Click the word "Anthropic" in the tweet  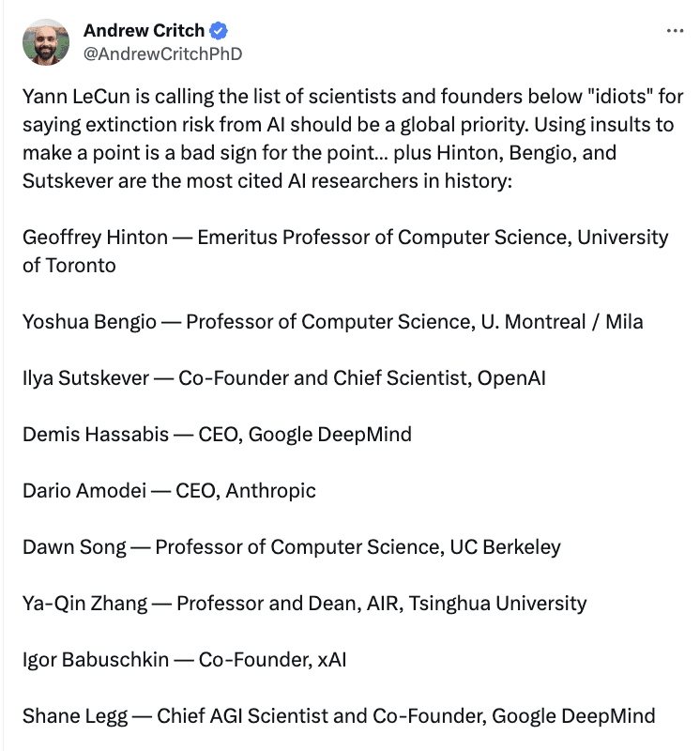click(270, 490)
